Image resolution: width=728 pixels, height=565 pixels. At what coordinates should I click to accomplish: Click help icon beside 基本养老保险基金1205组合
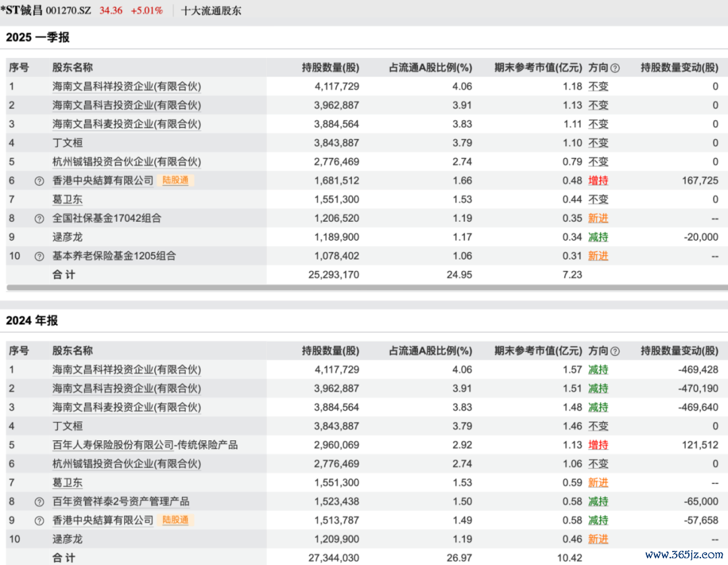coord(39,256)
